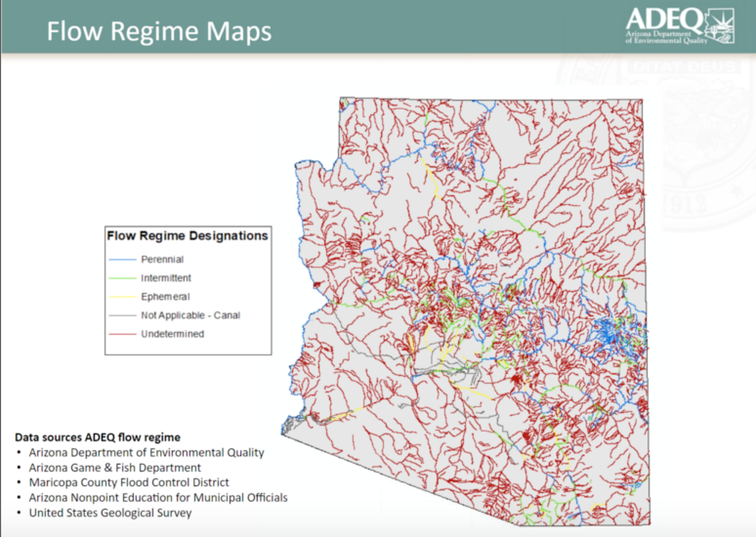Screen dimensions: 756x537
Task: Click 'Arizona Game & Fish Department' bullet
Action: pos(115,468)
